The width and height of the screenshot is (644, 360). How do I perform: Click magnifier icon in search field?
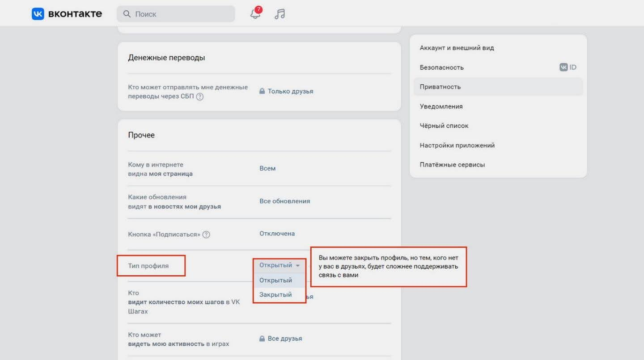127,14
